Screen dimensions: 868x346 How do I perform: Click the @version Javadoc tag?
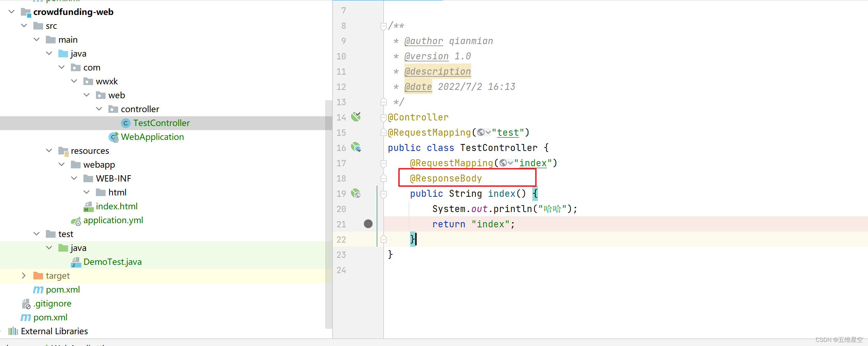point(426,56)
